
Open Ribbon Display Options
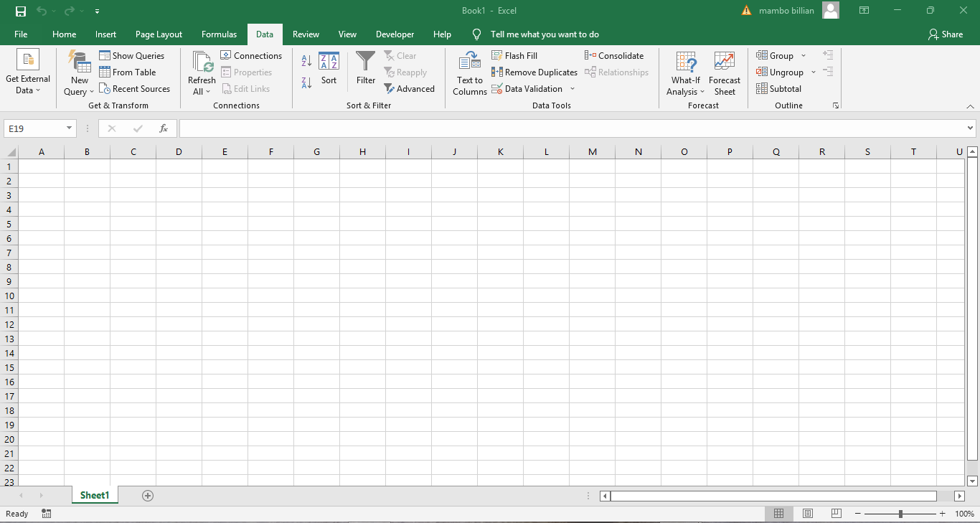point(864,11)
